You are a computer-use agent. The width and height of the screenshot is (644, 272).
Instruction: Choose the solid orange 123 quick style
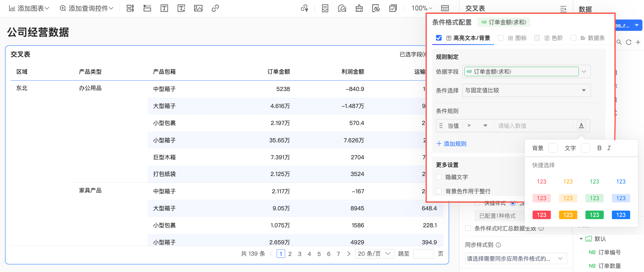coord(568,215)
